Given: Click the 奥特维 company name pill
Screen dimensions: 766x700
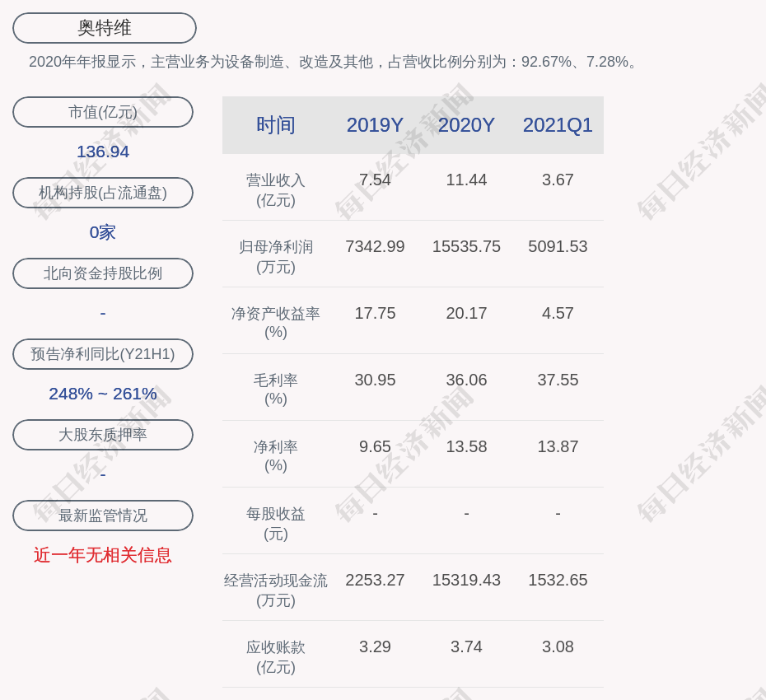Looking at the screenshot, I should click(x=104, y=28).
